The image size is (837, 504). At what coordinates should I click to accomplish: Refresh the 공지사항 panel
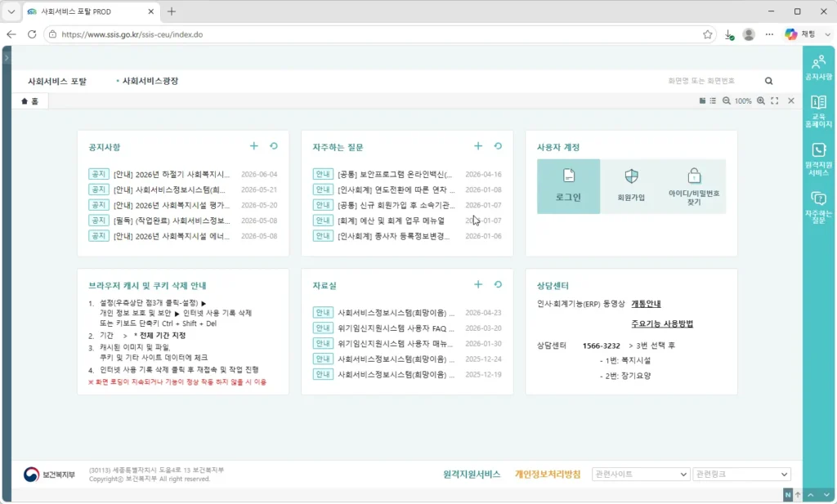click(274, 146)
